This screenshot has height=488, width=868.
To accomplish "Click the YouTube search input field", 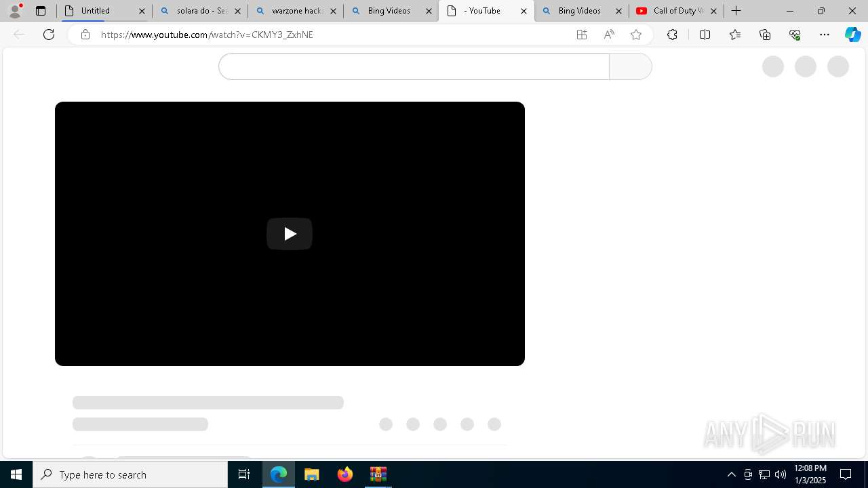I will pos(414,66).
